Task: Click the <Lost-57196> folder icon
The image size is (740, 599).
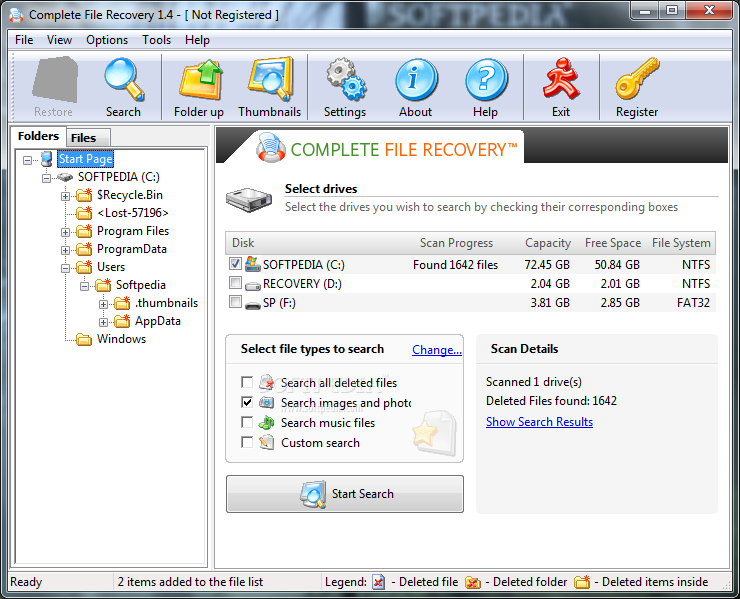Action: coord(84,212)
